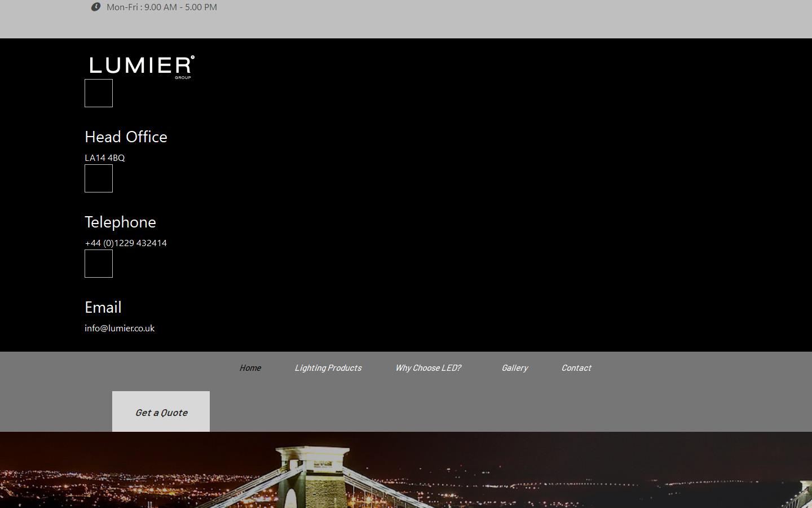Click the small GROUP text under the logo
This screenshot has height=508, width=812.
pos(183,77)
